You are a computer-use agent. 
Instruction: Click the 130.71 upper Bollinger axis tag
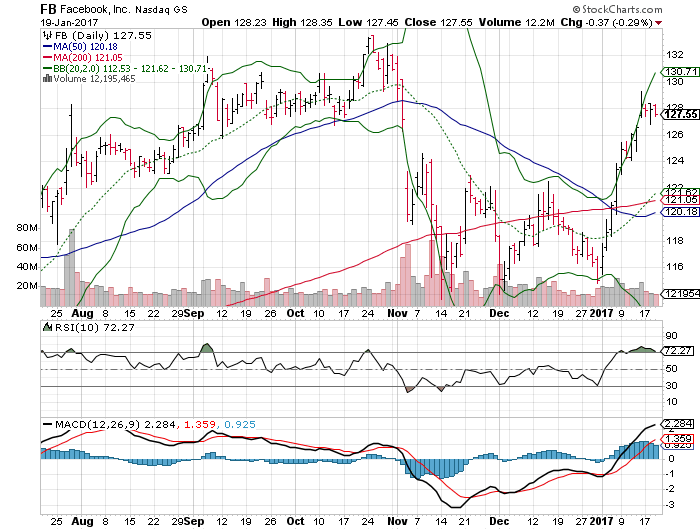point(681,71)
